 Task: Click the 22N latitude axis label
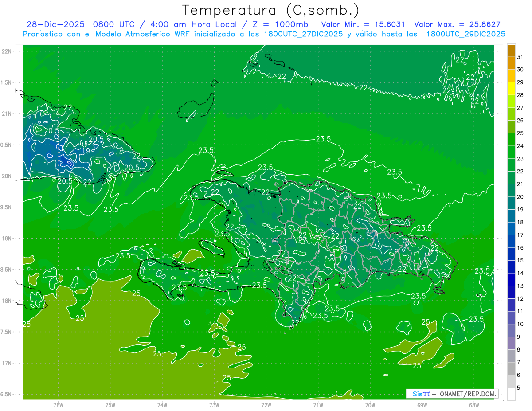[7, 51]
